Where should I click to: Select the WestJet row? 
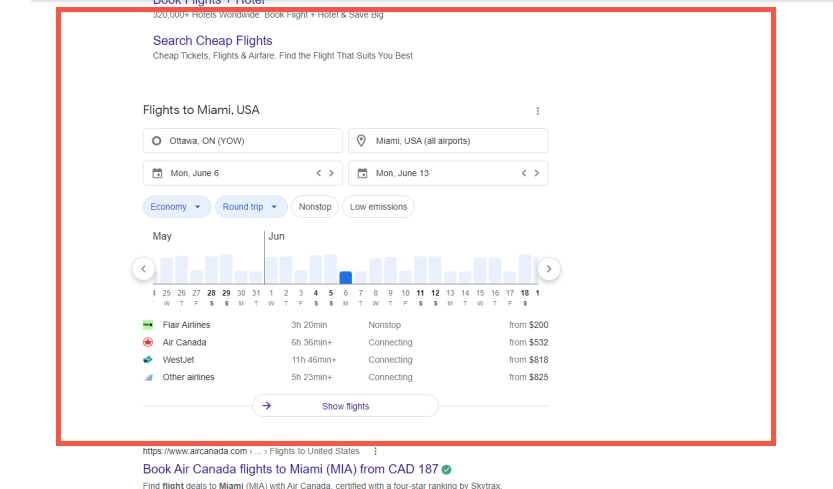point(345,360)
